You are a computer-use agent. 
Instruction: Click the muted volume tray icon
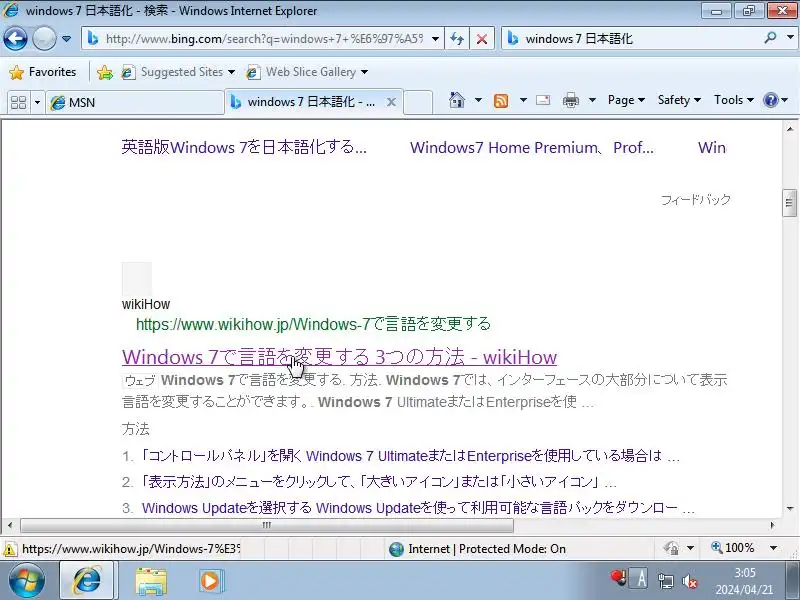coord(690,581)
